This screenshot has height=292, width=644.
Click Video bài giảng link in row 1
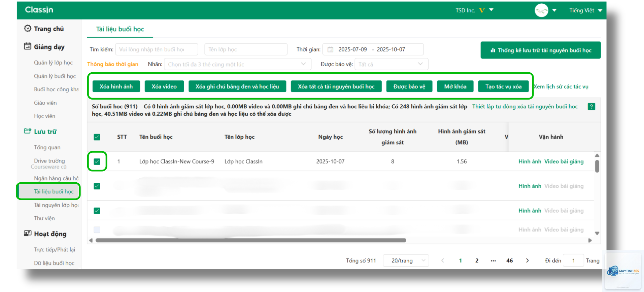point(564,161)
